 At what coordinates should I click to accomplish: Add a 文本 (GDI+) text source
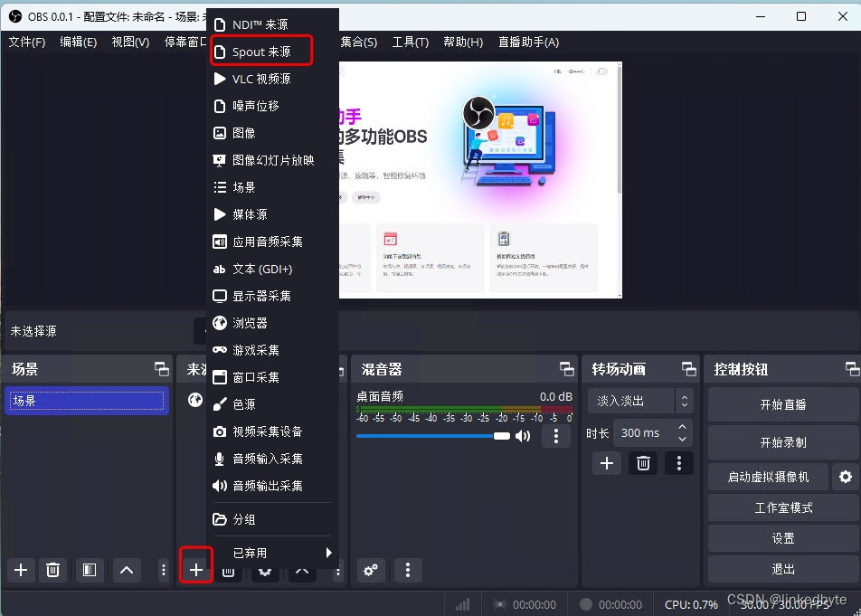[272, 269]
